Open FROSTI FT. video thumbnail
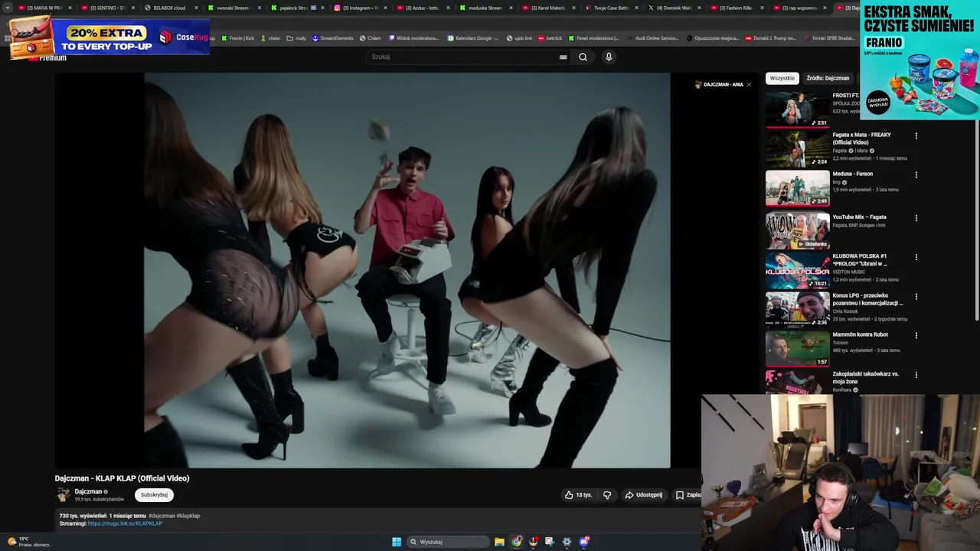980x551 pixels. (798, 109)
